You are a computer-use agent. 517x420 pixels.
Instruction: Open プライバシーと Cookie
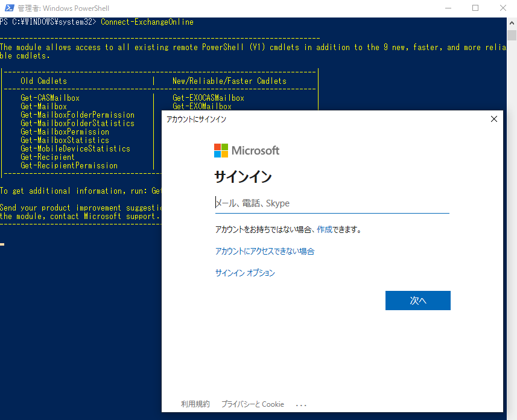pyautogui.click(x=252, y=404)
